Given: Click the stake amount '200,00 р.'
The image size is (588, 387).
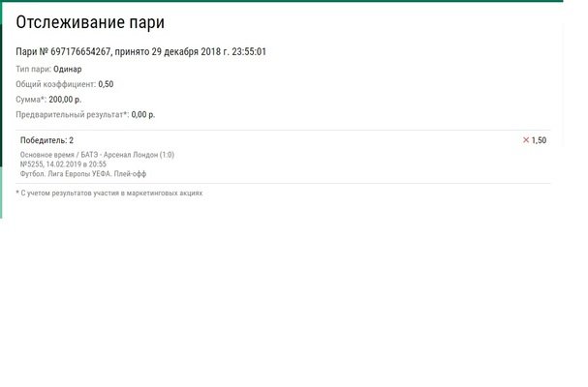Looking at the screenshot, I should coord(65,100).
